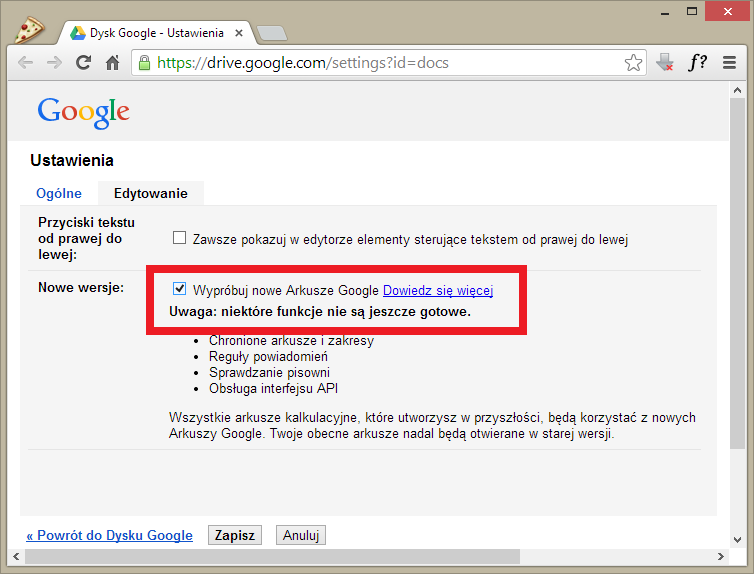Viewport: 754px width, 574px height.
Task: Open the download extension arrow icon
Action: coord(665,62)
